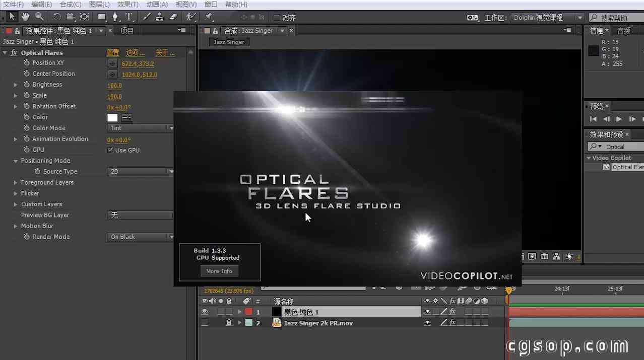Click the More Info button

click(219, 271)
